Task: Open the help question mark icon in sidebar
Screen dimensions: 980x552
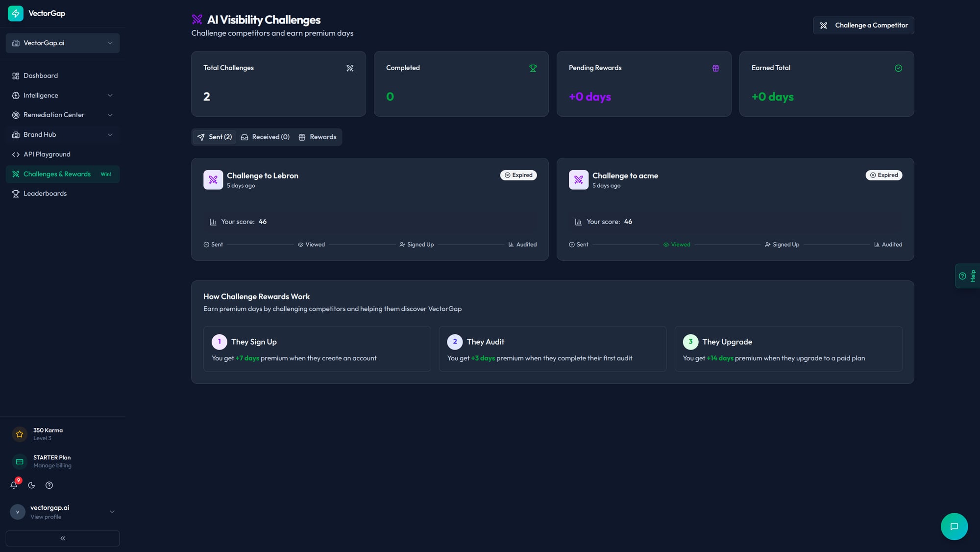Action: pos(49,485)
